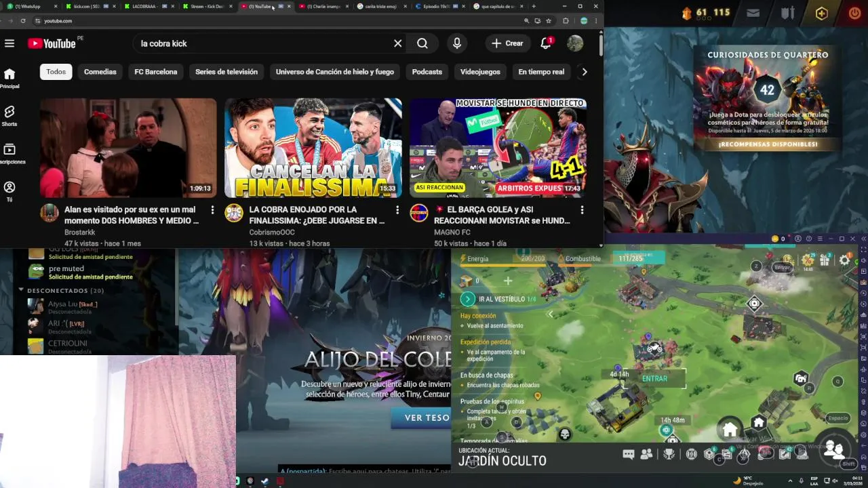Screen dimensions: 868x488
Task: Open the MAGNO FC channel link
Action: [x=452, y=232]
